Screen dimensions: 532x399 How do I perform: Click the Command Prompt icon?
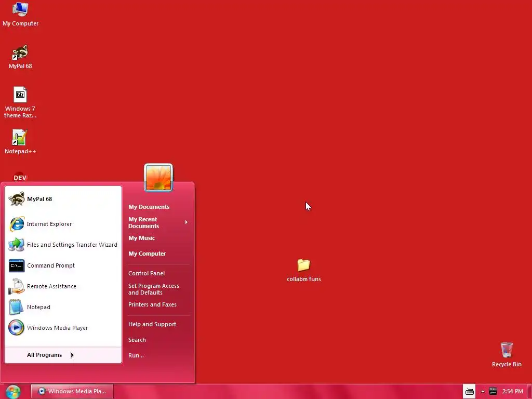point(16,265)
